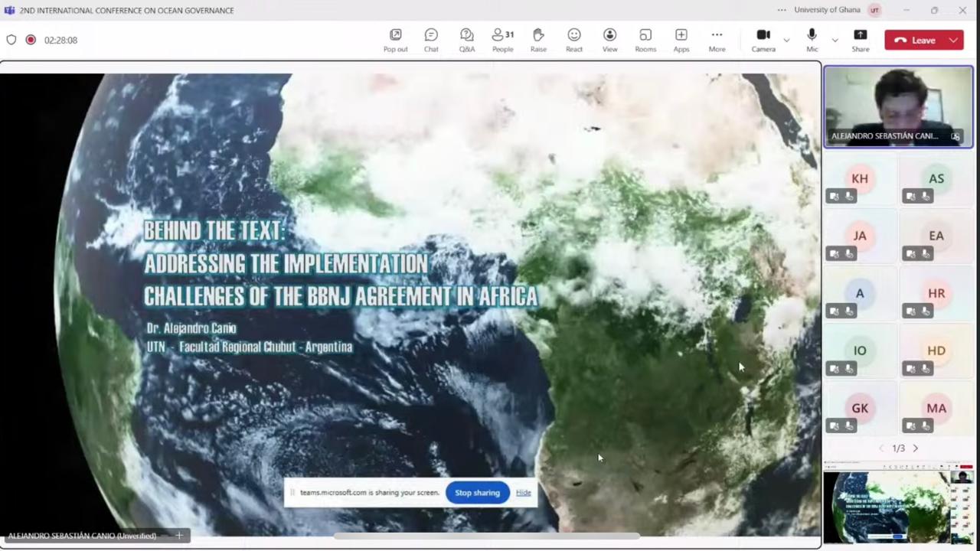The width and height of the screenshot is (980, 551).
Task: Click the recording indicator icon
Action: [31, 40]
